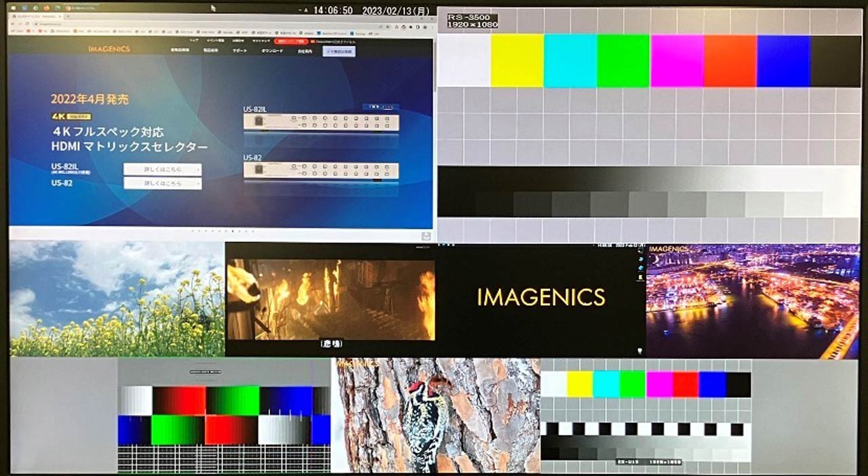Select the woodpecker video tile
The image size is (868, 476).
(x=435, y=416)
